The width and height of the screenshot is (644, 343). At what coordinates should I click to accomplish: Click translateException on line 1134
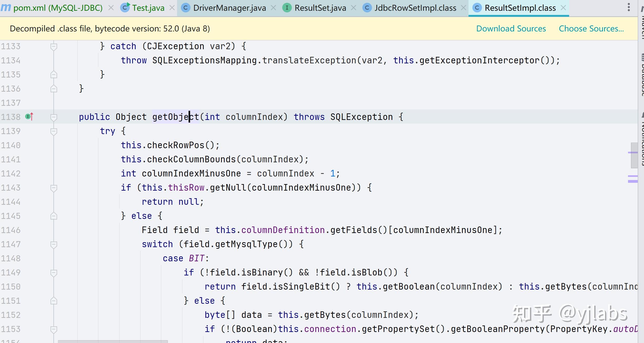point(309,60)
